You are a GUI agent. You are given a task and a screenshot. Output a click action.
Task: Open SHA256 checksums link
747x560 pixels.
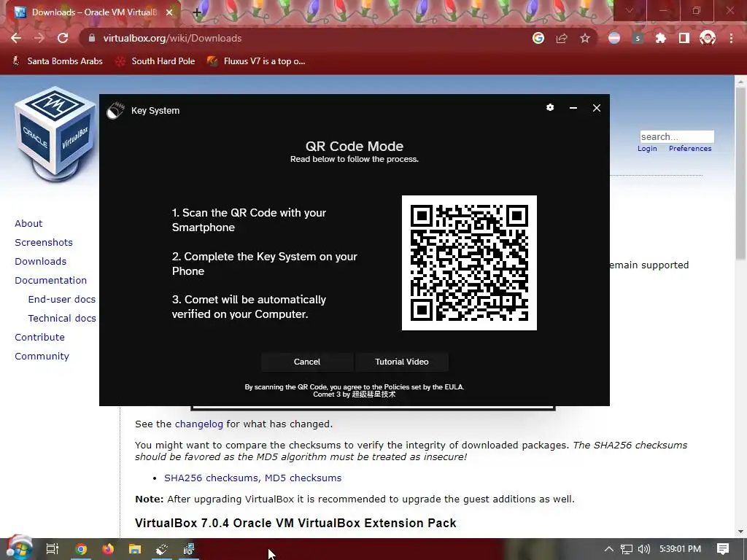[212, 478]
